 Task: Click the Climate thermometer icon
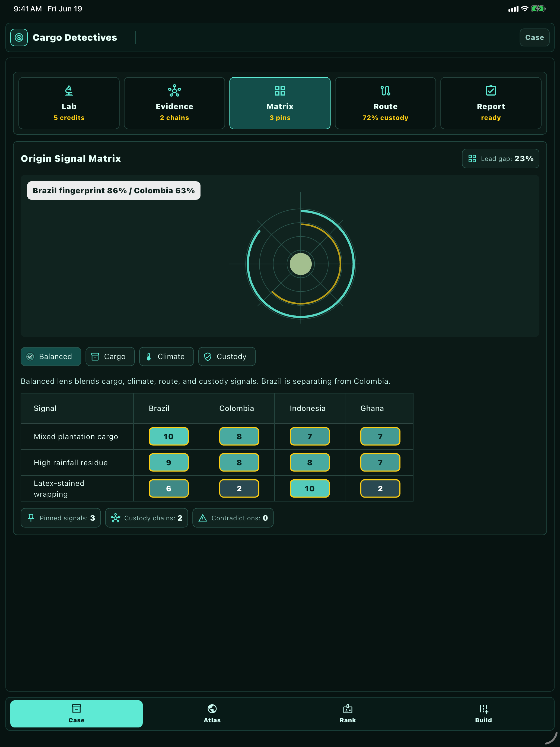149,357
